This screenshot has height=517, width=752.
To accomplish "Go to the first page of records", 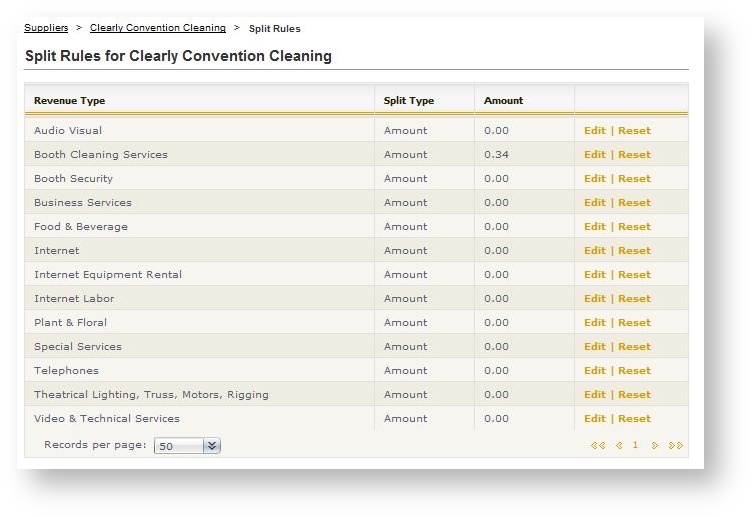I will [598, 446].
